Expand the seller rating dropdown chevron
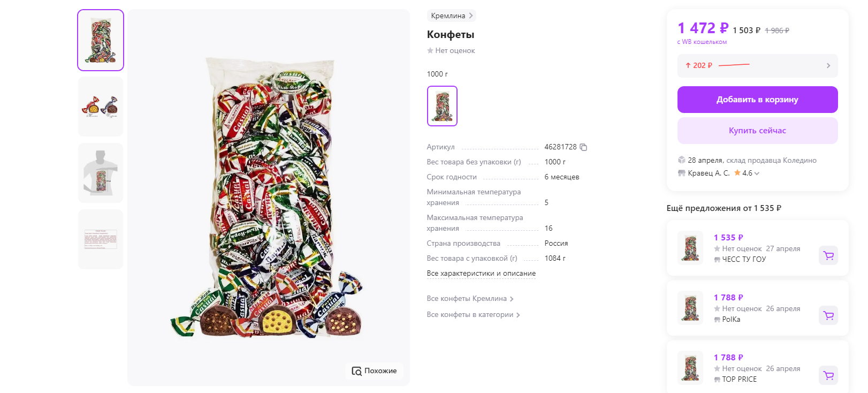This screenshot has width=868, height=393. (x=757, y=173)
